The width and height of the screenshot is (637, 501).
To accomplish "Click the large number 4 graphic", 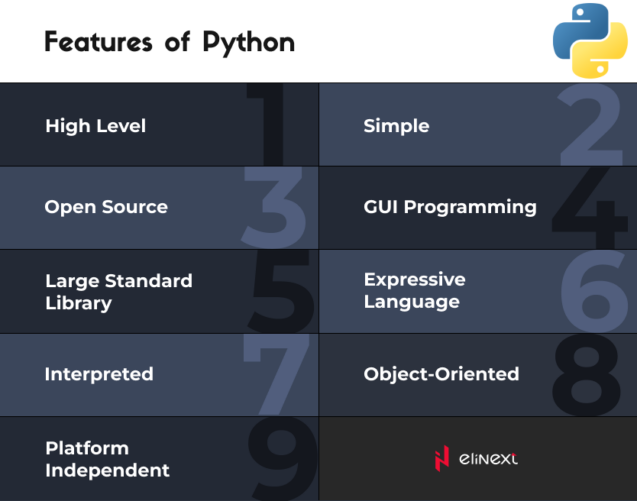I will point(590,207).
